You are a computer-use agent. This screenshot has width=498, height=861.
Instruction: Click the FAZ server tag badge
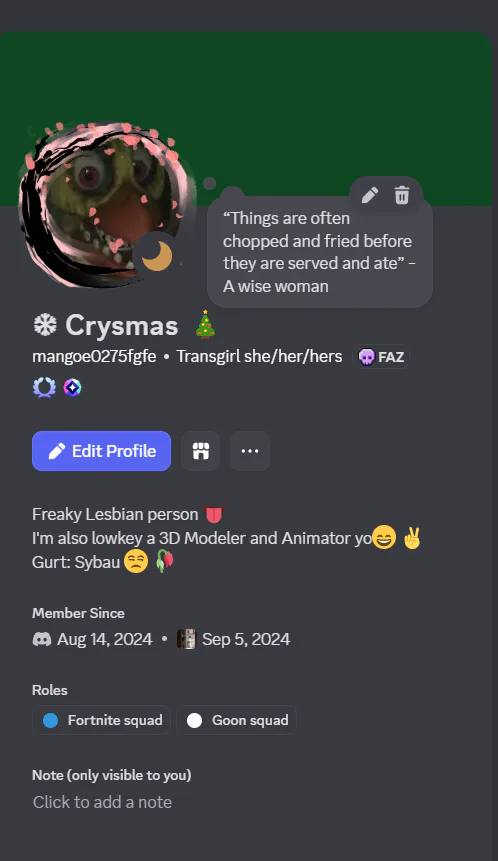click(x=381, y=357)
